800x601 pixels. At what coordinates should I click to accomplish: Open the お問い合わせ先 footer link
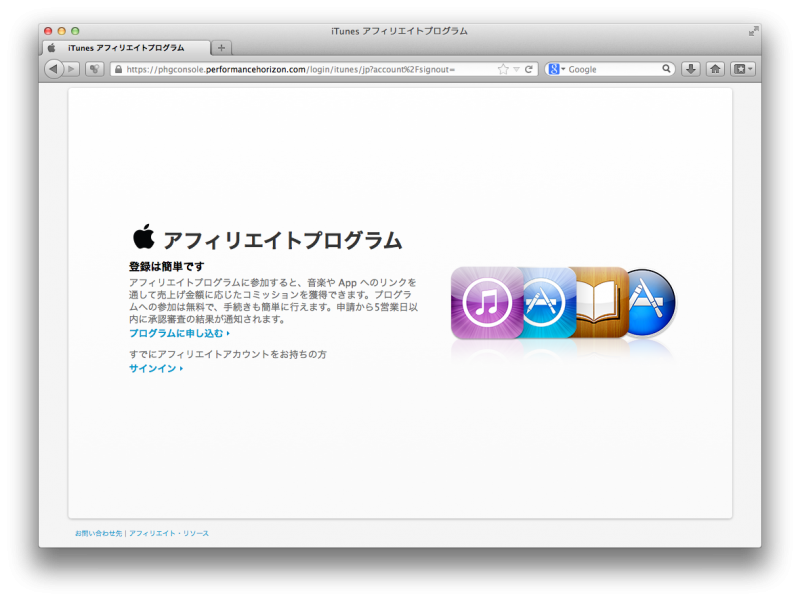98,533
